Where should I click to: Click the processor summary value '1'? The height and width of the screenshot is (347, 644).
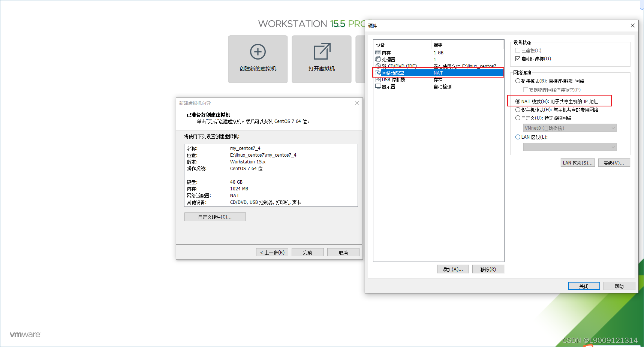435,60
